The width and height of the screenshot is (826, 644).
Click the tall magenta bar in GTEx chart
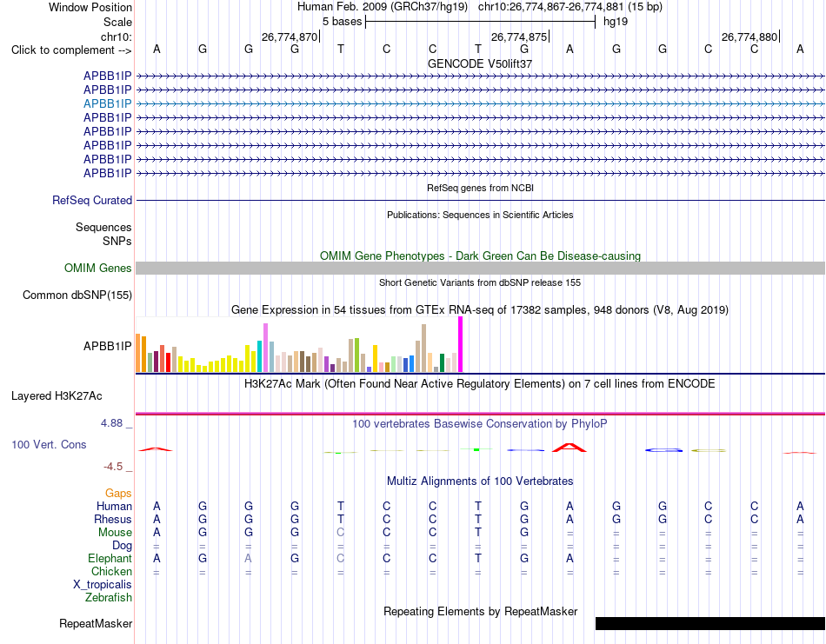coord(461,344)
